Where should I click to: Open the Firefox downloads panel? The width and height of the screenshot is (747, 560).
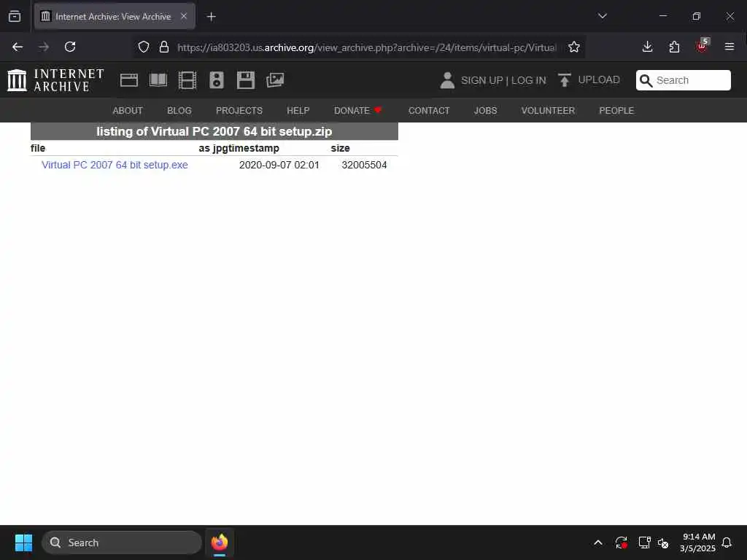647,47
